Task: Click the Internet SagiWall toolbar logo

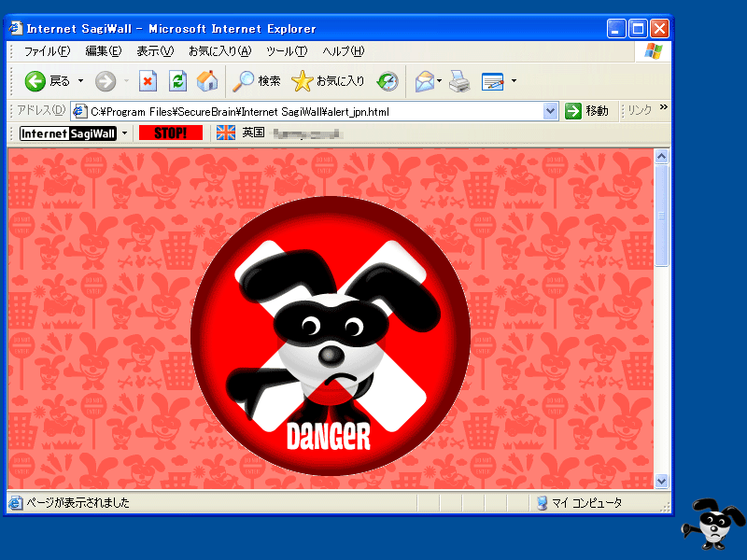Action: click(68, 133)
